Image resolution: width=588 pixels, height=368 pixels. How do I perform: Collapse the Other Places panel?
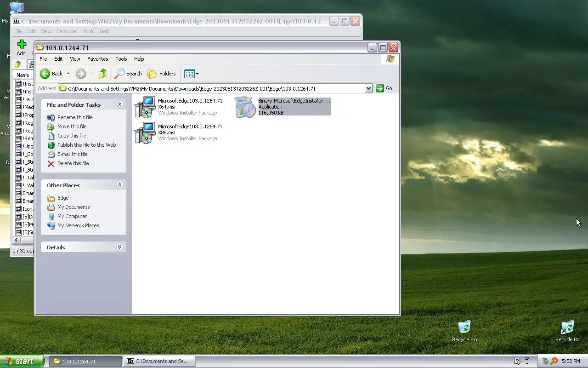(x=119, y=185)
